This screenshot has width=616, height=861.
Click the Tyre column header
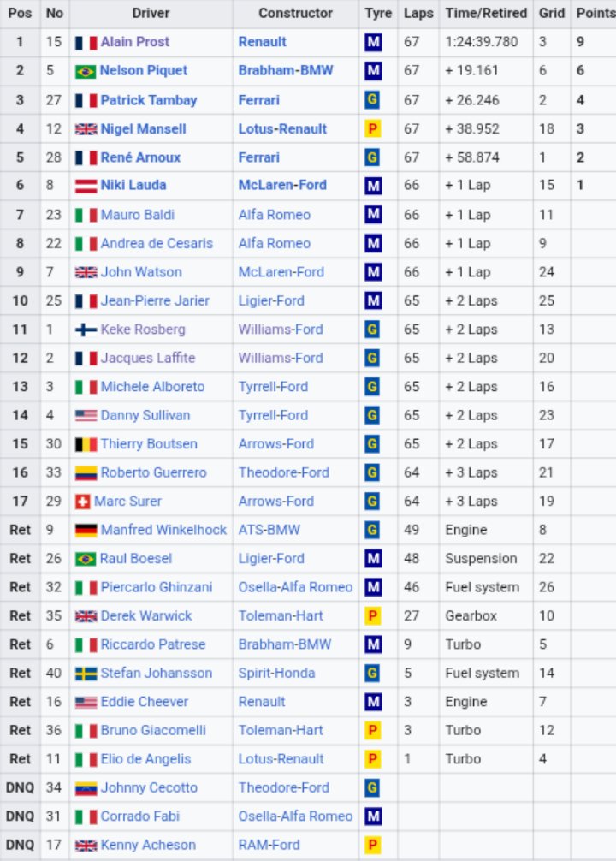(378, 13)
